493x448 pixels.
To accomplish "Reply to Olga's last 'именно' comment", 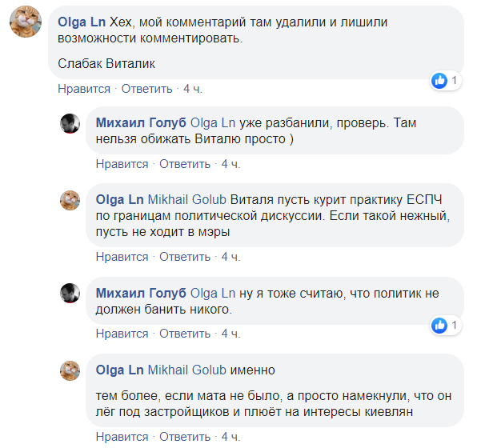I will point(185,437).
